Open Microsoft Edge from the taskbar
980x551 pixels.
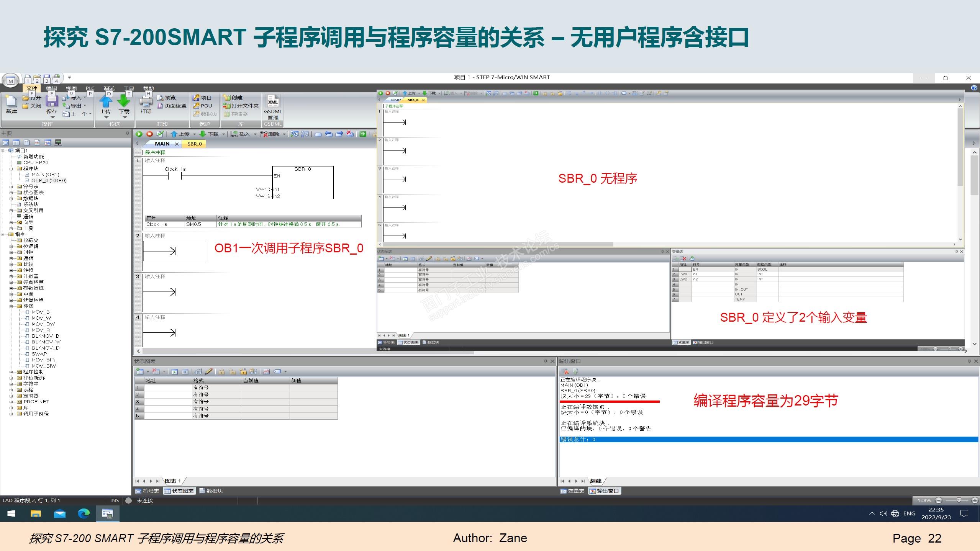84,513
